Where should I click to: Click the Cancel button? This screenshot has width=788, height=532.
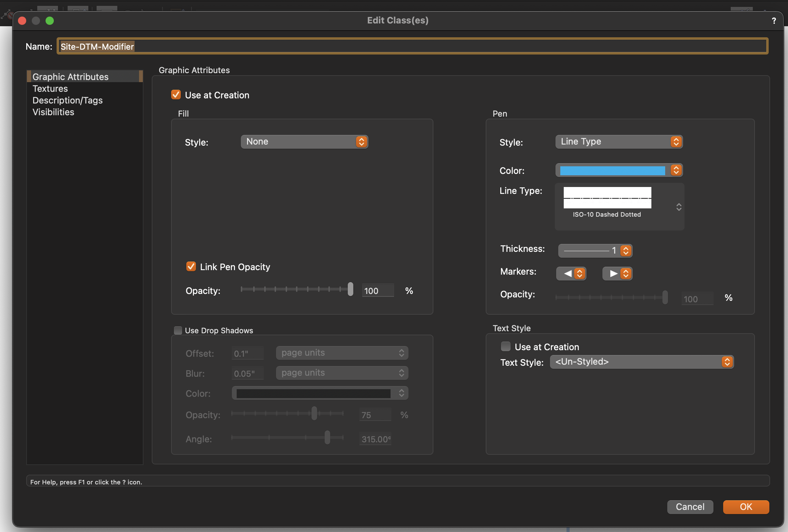coord(690,507)
